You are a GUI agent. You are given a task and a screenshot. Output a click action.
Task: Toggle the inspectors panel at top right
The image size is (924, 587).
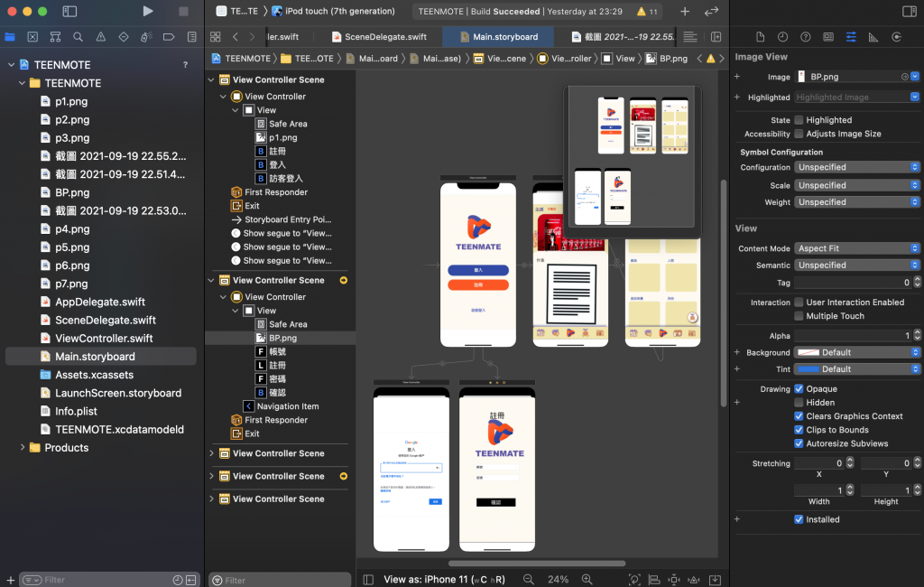pyautogui.click(x=910, y=11)
